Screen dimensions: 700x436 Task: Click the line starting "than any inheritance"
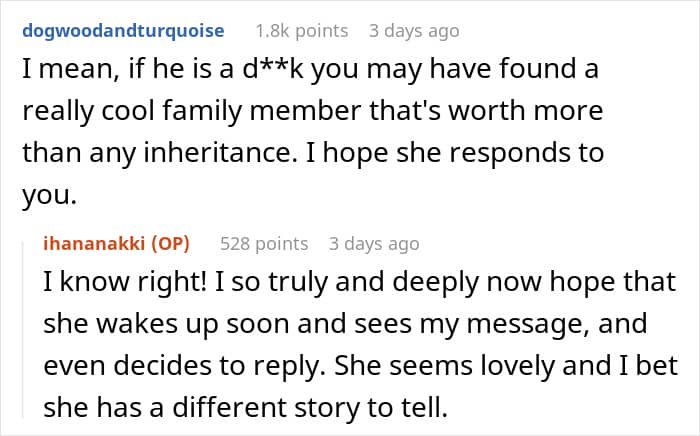coord(313,153)
